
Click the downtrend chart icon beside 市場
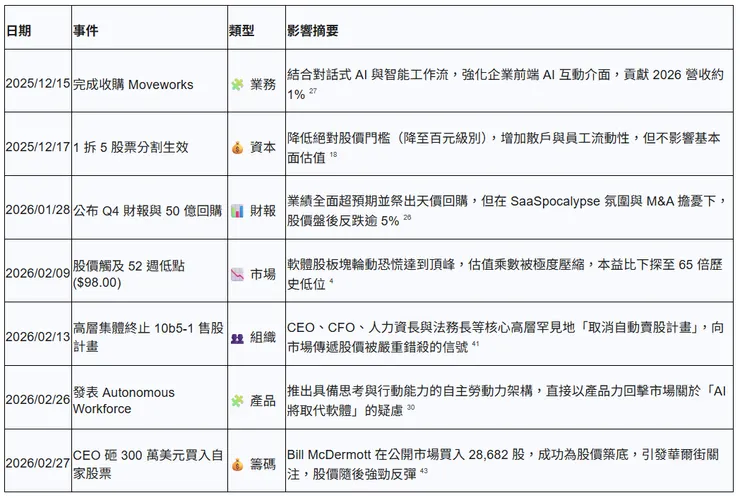click(237, 274)
